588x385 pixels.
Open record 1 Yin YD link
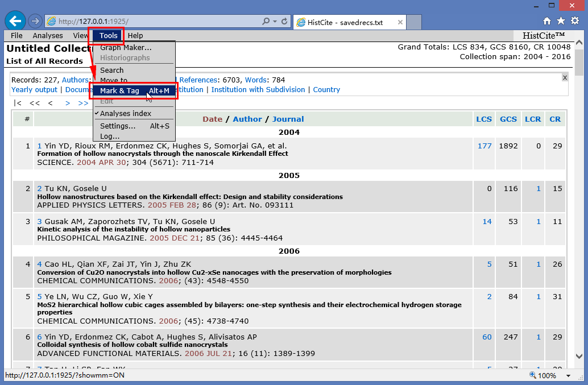click(x=39, y=146)
